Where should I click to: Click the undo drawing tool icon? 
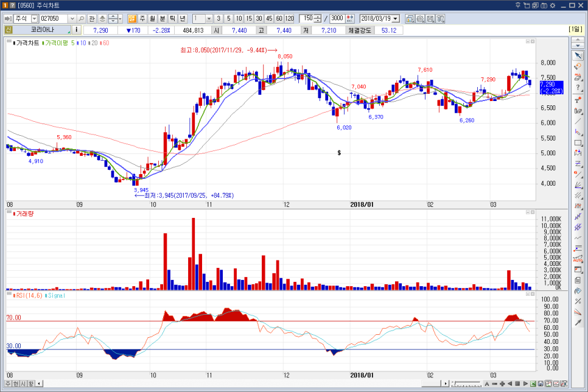578,67
